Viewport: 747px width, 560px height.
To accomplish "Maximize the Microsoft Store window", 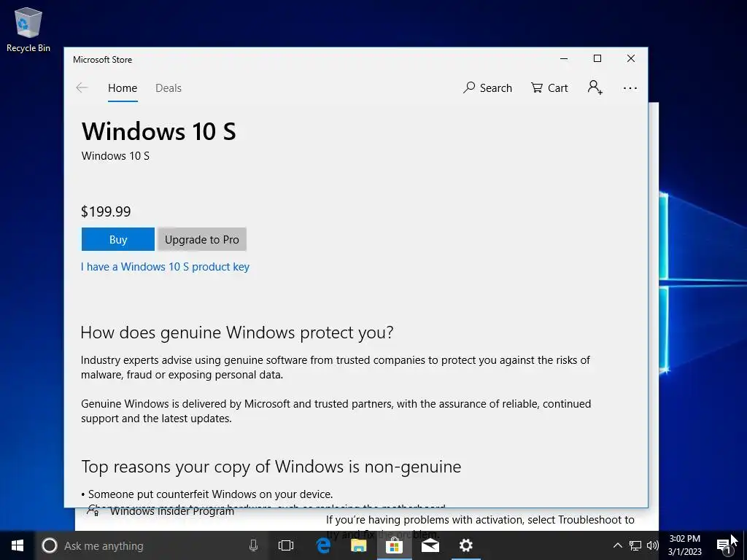I will [597, 58].
